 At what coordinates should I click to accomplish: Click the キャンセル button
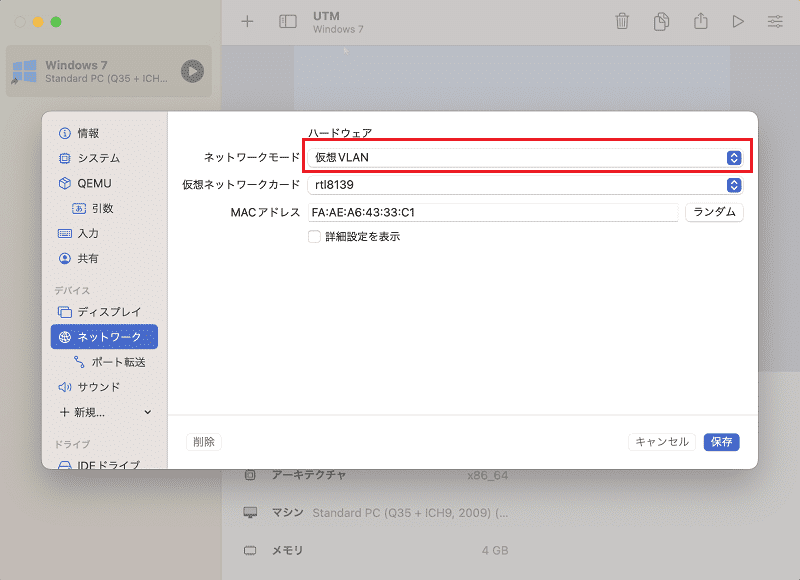point(662,442)
